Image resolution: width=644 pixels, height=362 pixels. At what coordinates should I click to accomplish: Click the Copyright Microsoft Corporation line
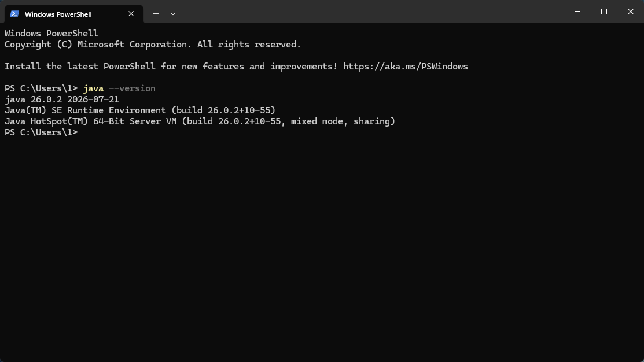click(x=153, y=45)
